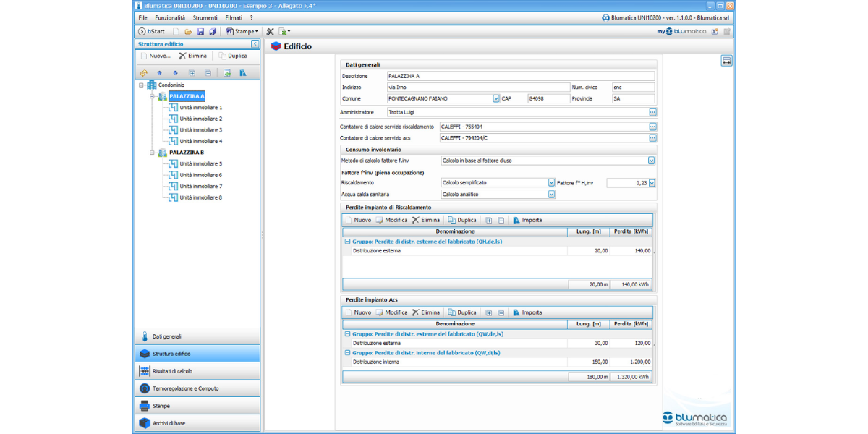This screenshot has height=434, width=868.
Task: Click Elimina in Struttura edificio panel
Action: click(192, 56)
